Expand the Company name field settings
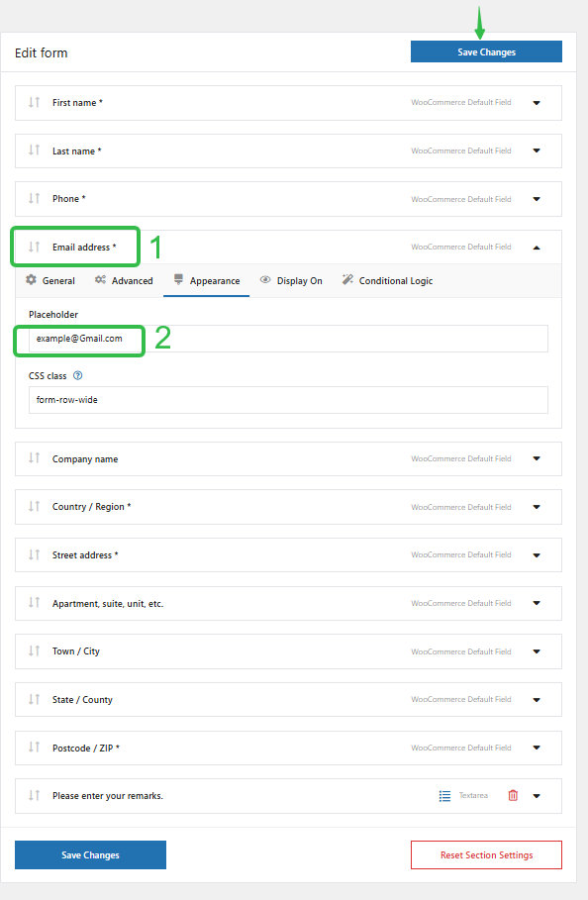 (536, 458)
